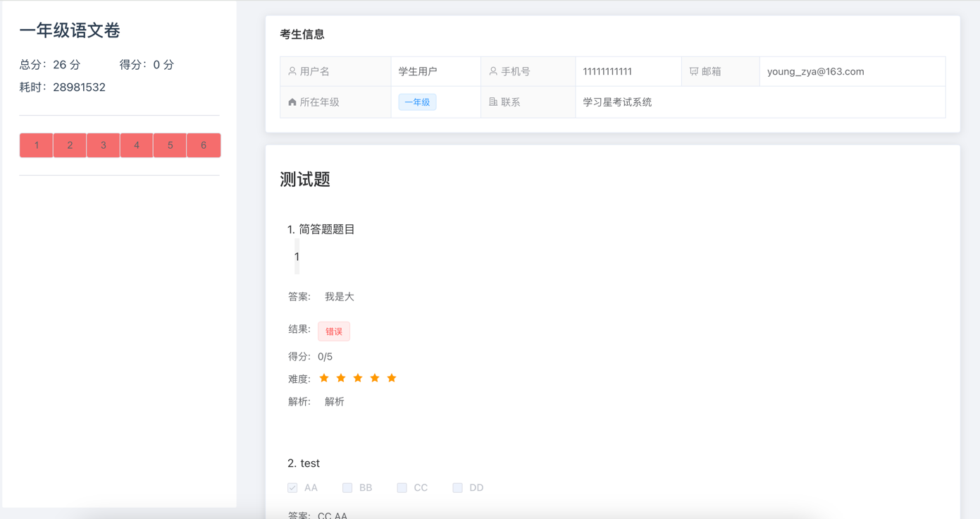980x519 pixels.
Task: Click the user icon beside 用户名
Action: 292,71
